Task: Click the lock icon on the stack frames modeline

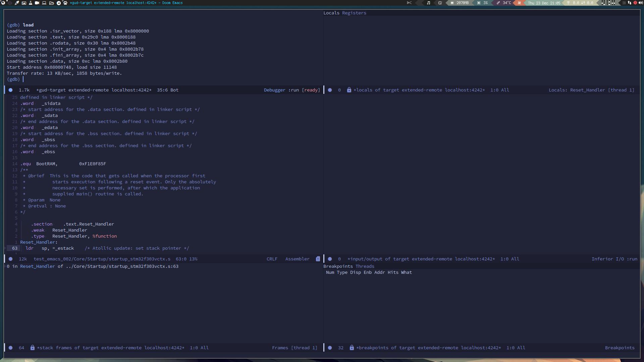Action: point(33,348)
